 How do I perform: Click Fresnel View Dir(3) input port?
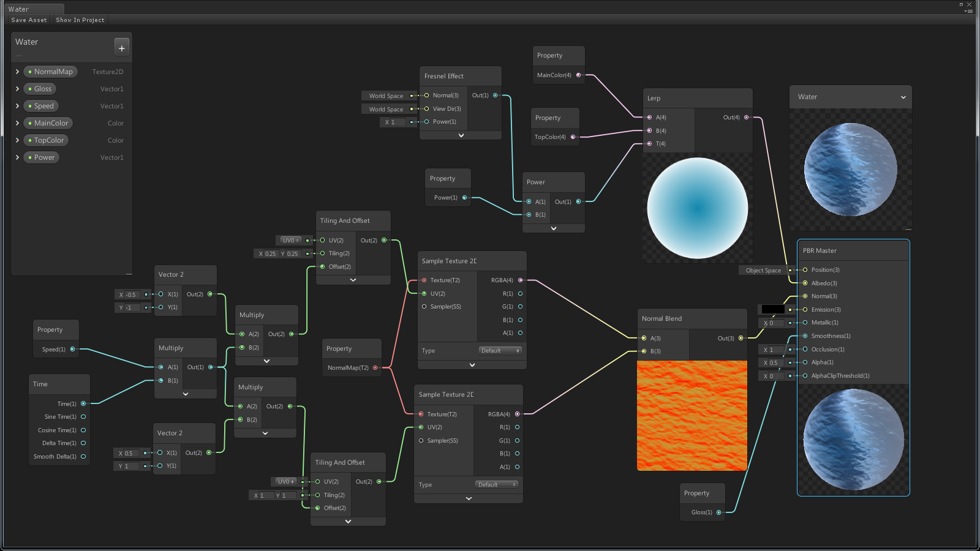coord(427,109)
